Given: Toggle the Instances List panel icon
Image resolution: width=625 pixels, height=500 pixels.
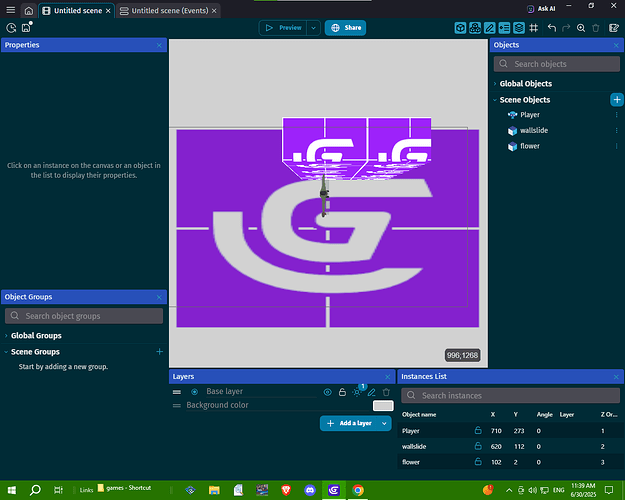Looking at the screenshot, I should click(x=504, y=28).
